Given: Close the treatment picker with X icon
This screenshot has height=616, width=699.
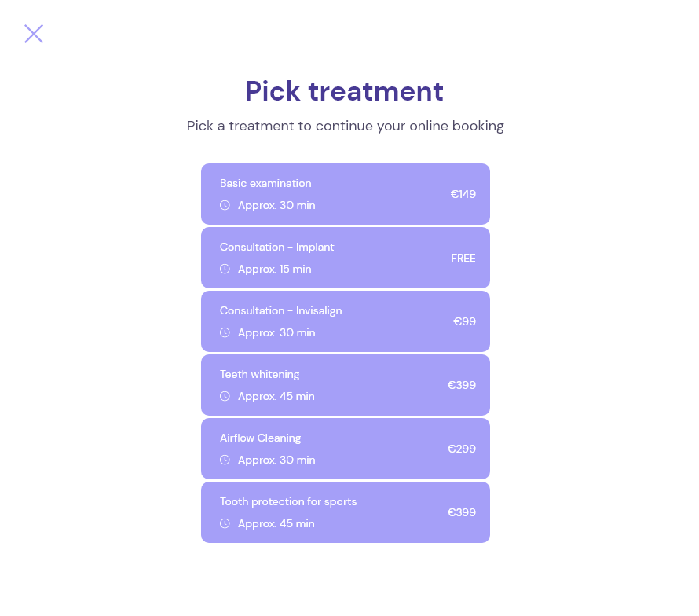Looking at the screenshot, I should click(34, 34).
